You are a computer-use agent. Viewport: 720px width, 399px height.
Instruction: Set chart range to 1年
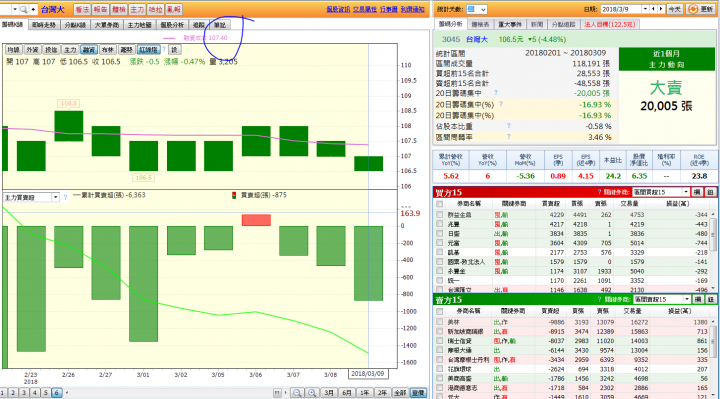[365, 393]
